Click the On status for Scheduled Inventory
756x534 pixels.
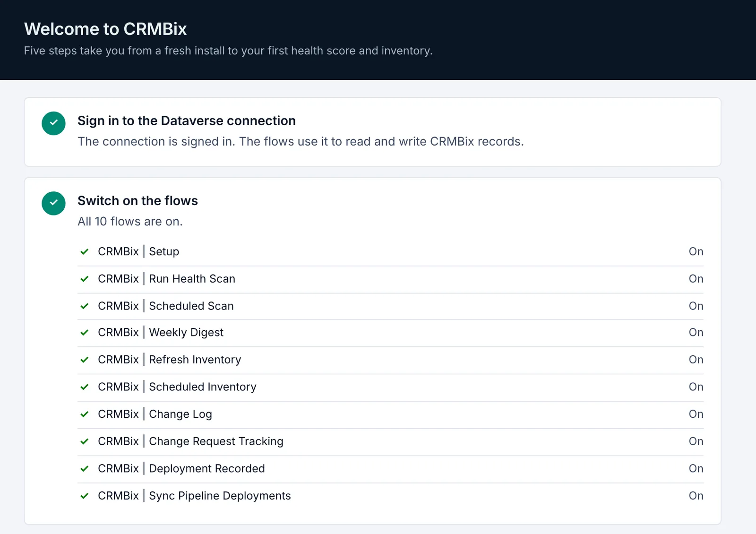[696, 387]
